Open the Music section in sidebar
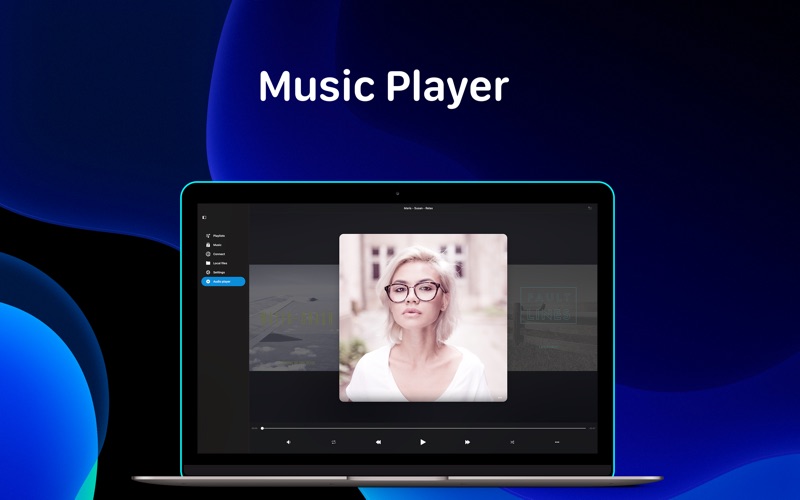 (x=214, y=245)
